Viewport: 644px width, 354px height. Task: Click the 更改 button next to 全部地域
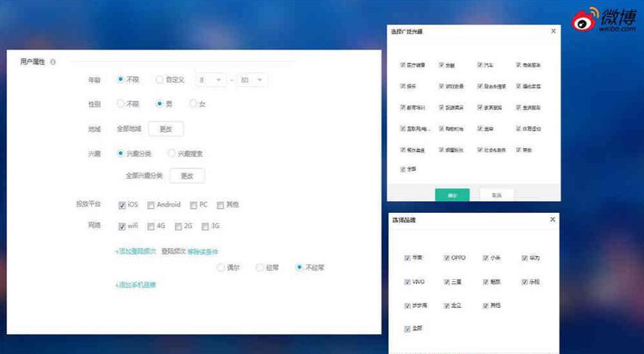click(166, 129)
